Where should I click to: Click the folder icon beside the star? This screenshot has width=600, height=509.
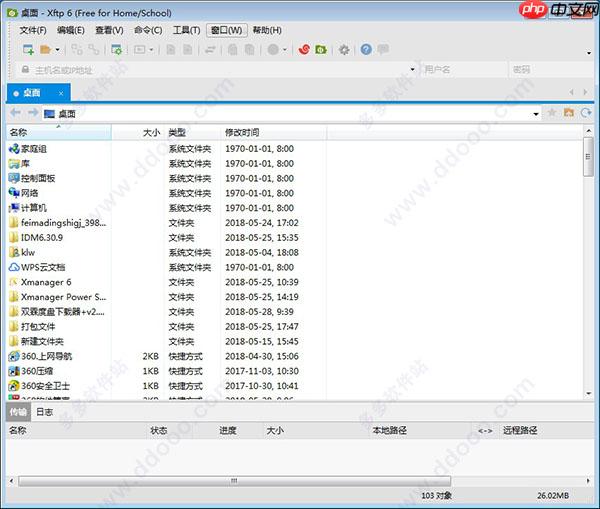[569, 113]
